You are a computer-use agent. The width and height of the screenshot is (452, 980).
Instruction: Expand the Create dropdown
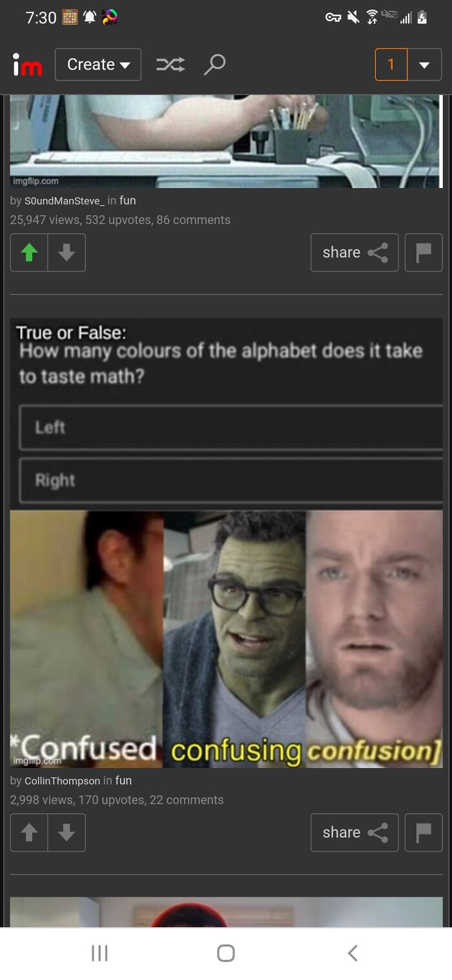pyautogui.click(x=98, y=65)
